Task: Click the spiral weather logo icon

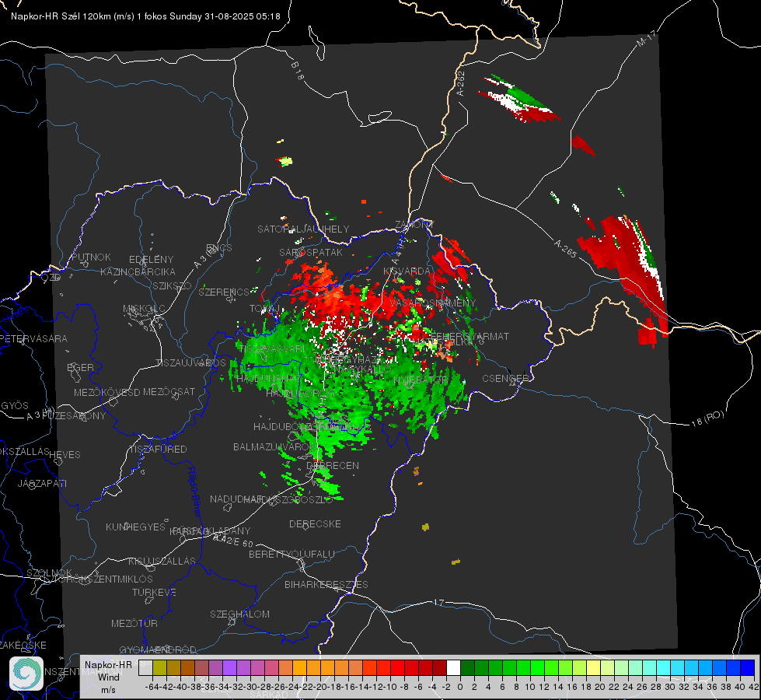Action: [x=26, y=674]
